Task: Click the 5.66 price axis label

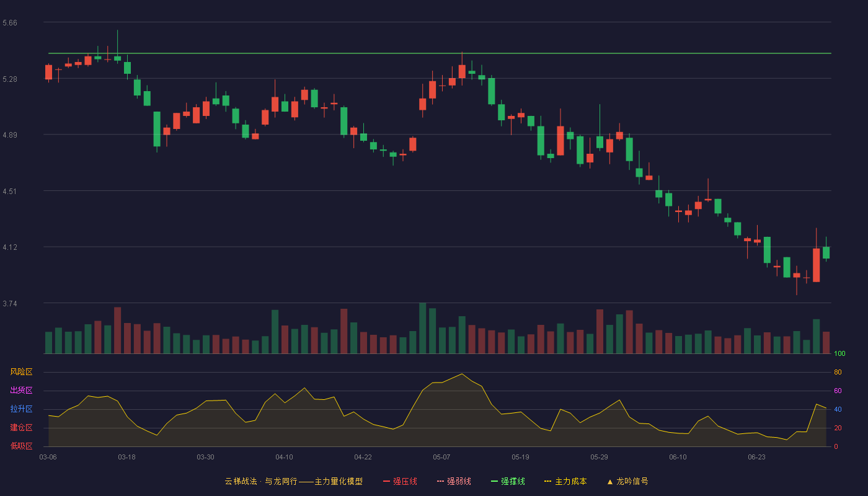Action: point(10,23)
